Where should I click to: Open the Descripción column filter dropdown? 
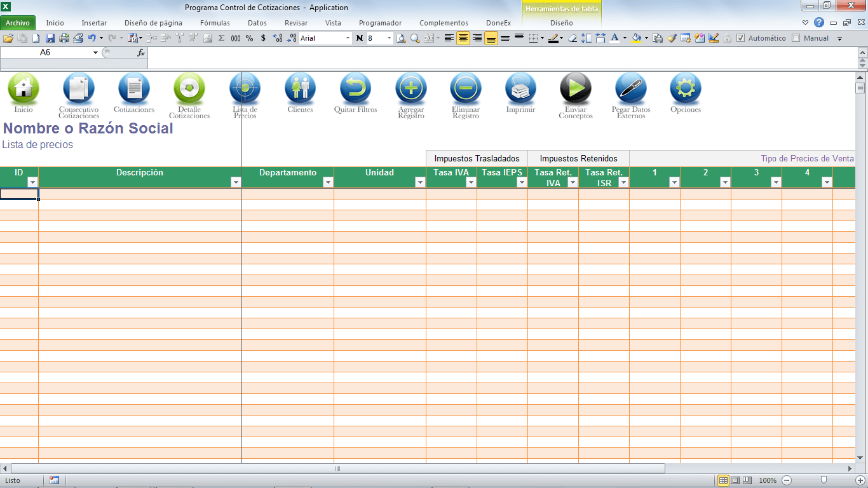(x=236, y=182)
